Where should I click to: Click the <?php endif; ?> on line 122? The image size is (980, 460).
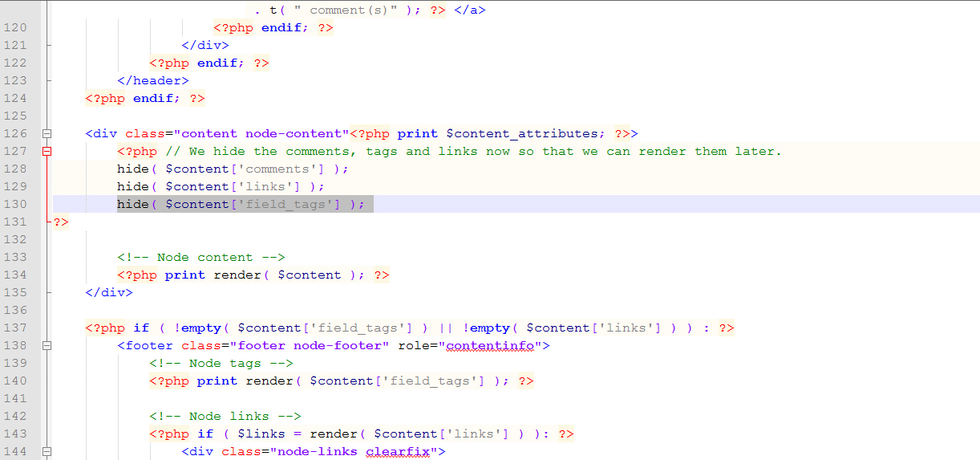coord(209,63)
